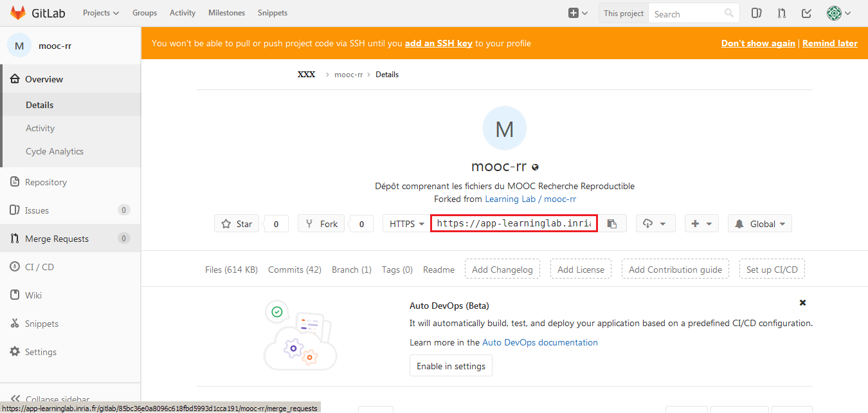Viewport: 868px width, 413px height.
Task: Click the GitLab fox logo
Action: [18, 13]
